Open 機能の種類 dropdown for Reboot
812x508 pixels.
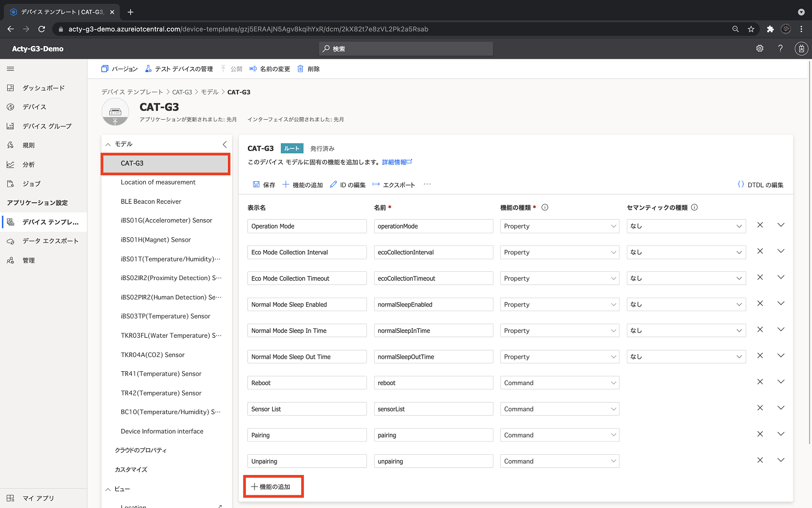pyautogui.click(x=560, y=383)
